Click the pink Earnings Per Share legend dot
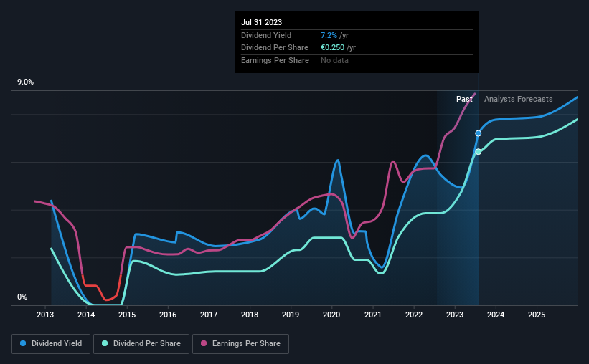 [x=204, y=343]
